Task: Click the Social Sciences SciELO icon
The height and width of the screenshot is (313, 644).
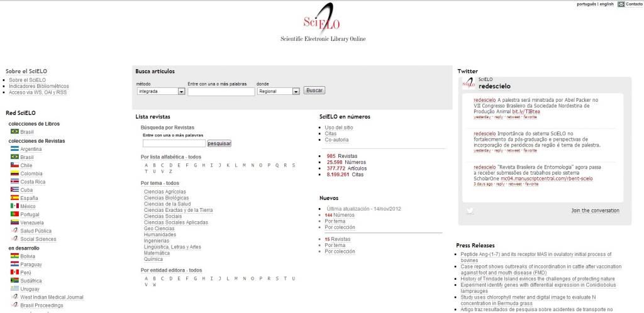Action: 15,239
